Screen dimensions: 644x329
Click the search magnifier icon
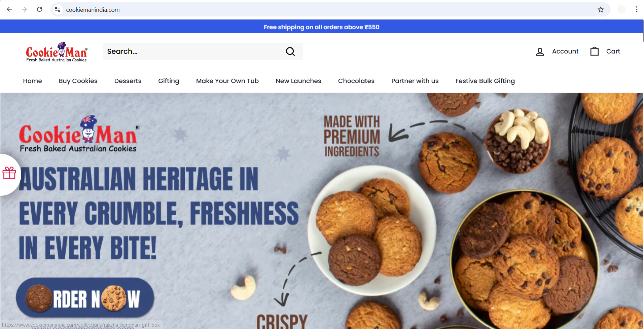tap(290, 51)
